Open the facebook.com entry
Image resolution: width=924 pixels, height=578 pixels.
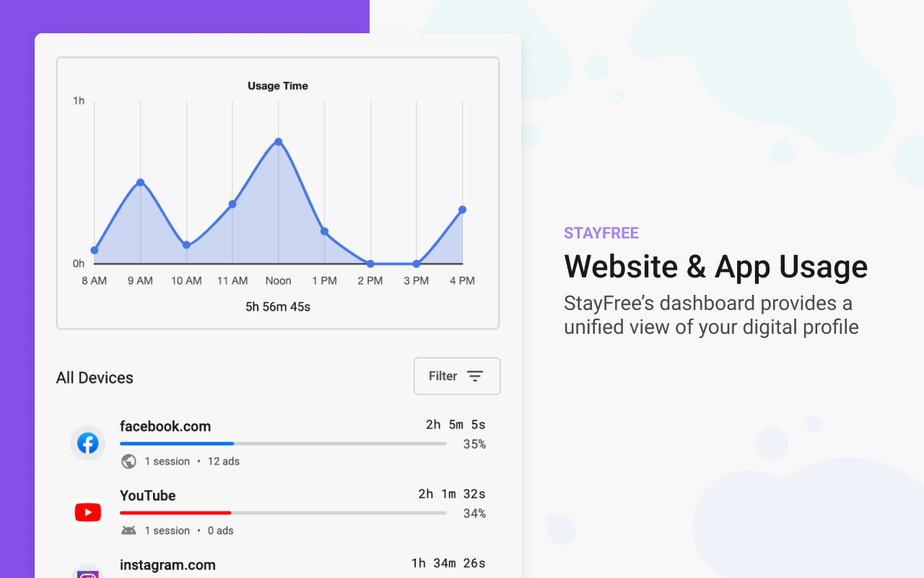coord(165,426)
